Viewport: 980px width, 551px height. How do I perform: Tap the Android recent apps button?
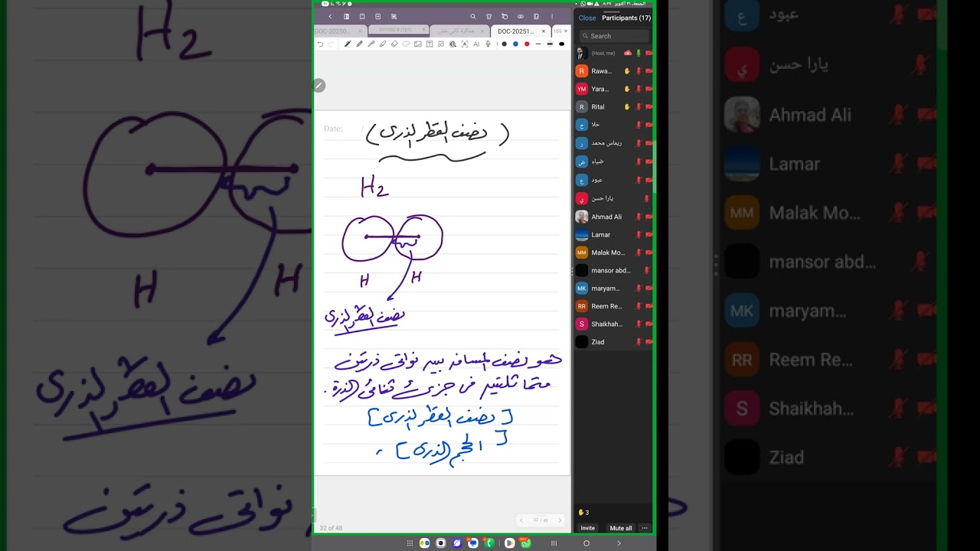[x=554, y=543]
